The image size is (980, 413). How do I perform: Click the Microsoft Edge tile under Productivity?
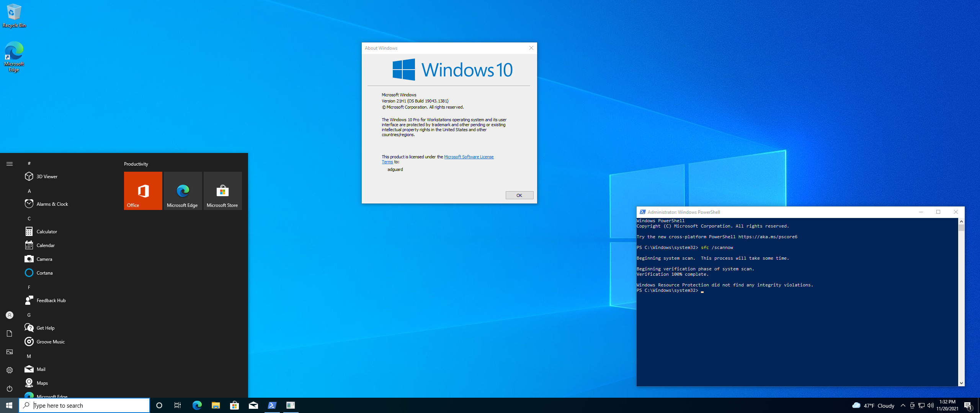point(183,191)
